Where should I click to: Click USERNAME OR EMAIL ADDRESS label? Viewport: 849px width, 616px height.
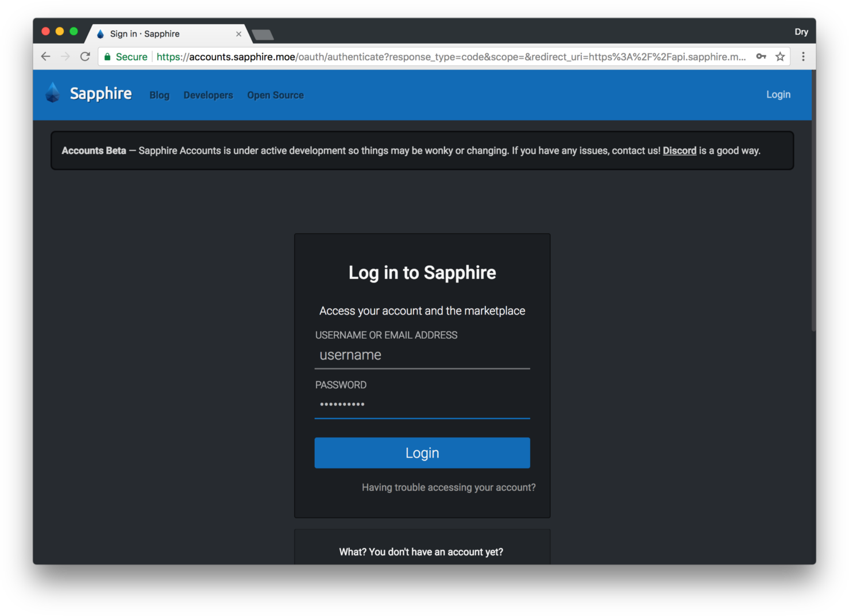(386, 335)
